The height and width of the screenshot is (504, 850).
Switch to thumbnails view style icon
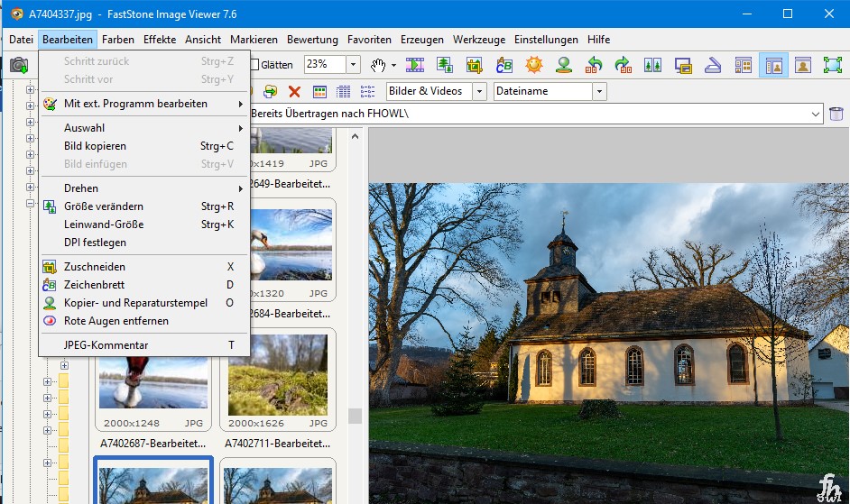pos(319,92)
